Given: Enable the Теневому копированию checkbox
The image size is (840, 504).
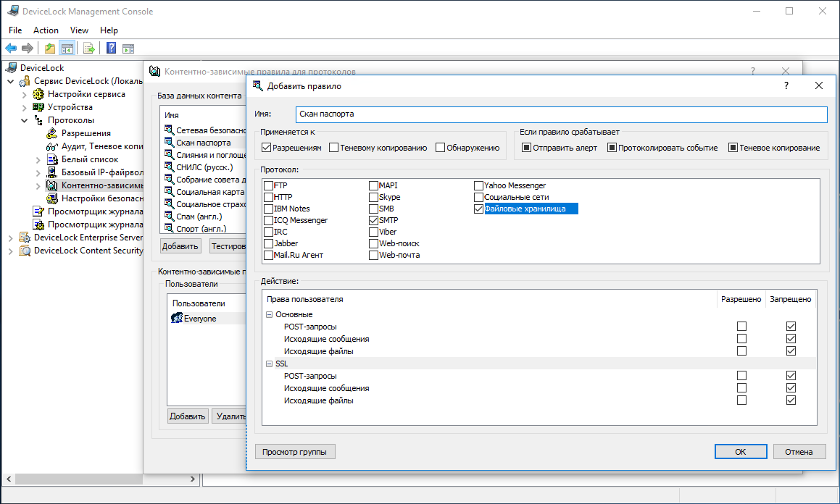Looking at the screenshot, I should point(333,148).
